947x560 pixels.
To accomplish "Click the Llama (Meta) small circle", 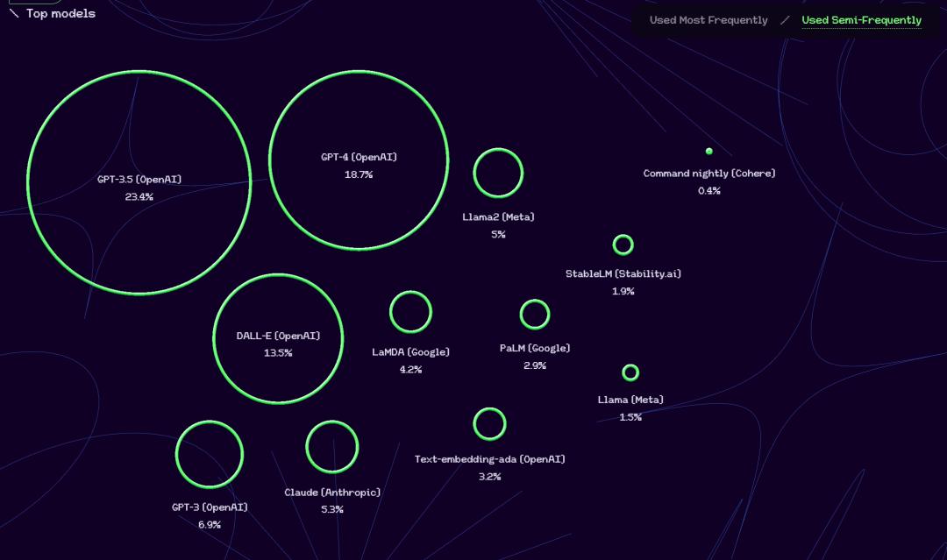I will click(630, 372).
